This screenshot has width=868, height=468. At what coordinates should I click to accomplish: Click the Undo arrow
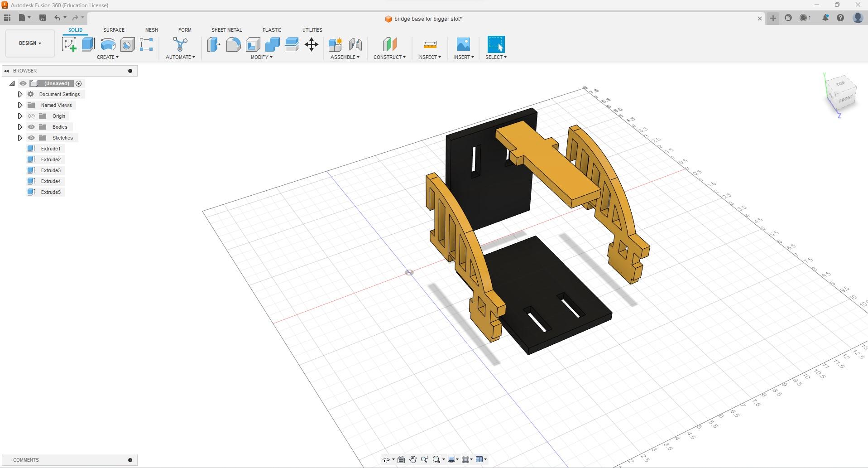(57, 18)
